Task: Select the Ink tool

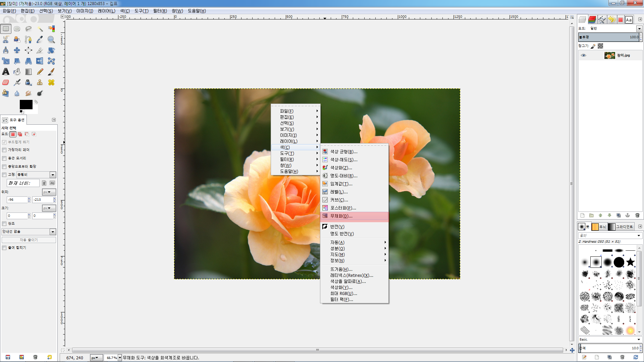Action: (29, 82)
